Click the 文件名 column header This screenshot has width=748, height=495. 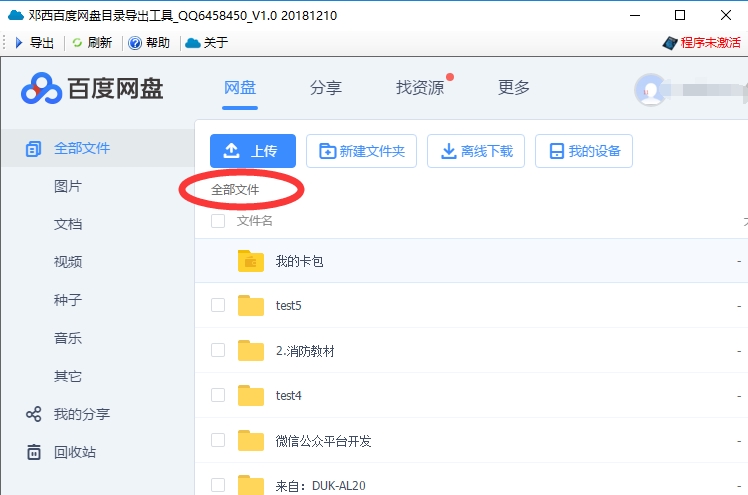255,221
